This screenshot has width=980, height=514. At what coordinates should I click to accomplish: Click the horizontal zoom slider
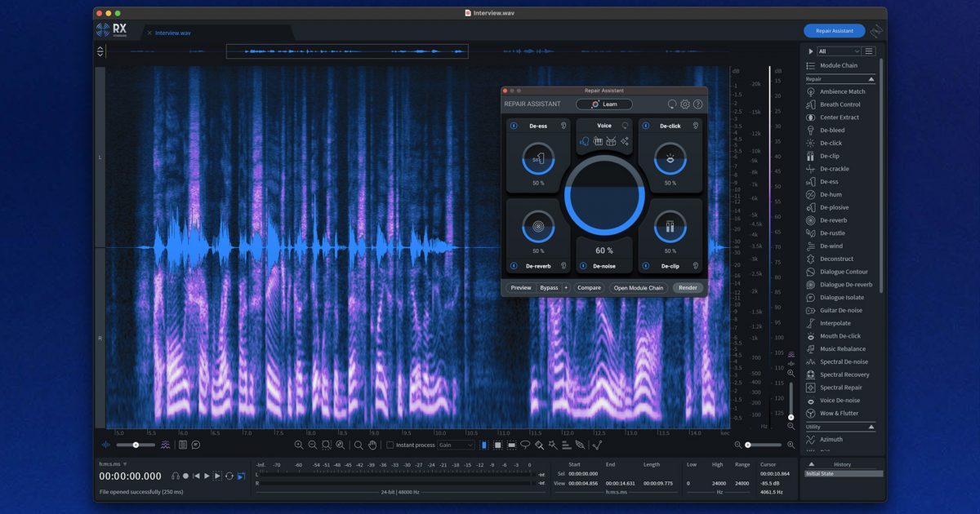click(x=764, y=445)
